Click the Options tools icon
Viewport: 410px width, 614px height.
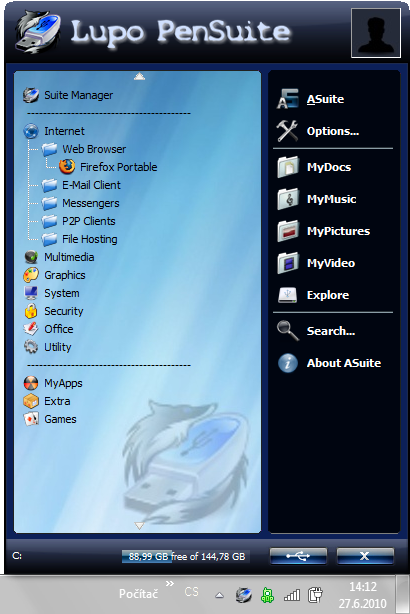[287, 131]
